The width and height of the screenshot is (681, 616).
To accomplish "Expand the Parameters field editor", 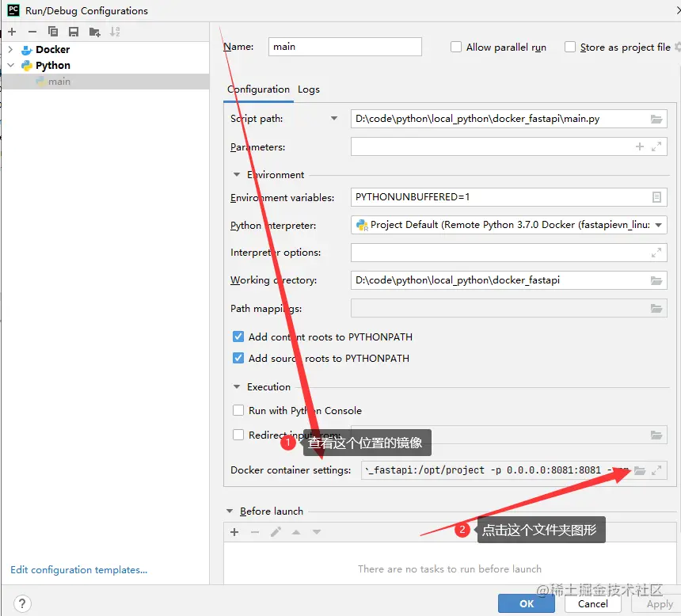I will [656, 146].
